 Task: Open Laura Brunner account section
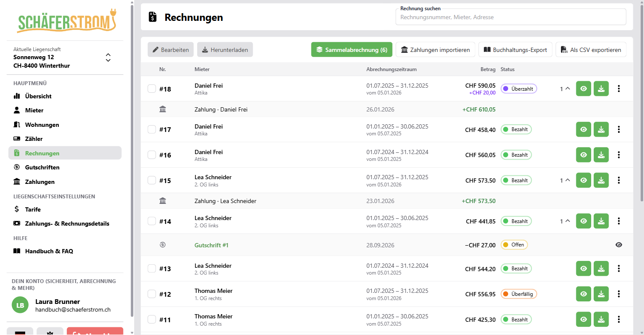click(x=65, y=305)
